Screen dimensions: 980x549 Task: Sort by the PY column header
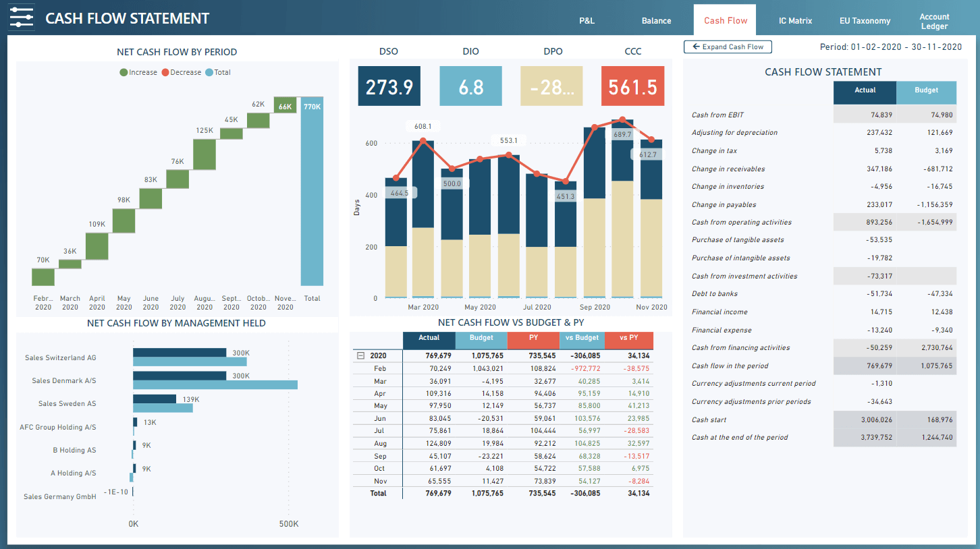(533, 338)
